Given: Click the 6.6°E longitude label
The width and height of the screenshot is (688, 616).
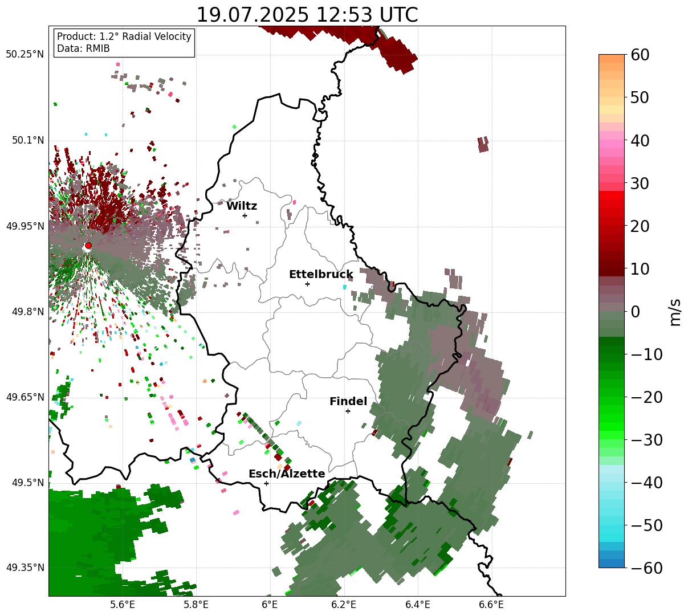Looking at the screenshot, I should pos(491,605).
